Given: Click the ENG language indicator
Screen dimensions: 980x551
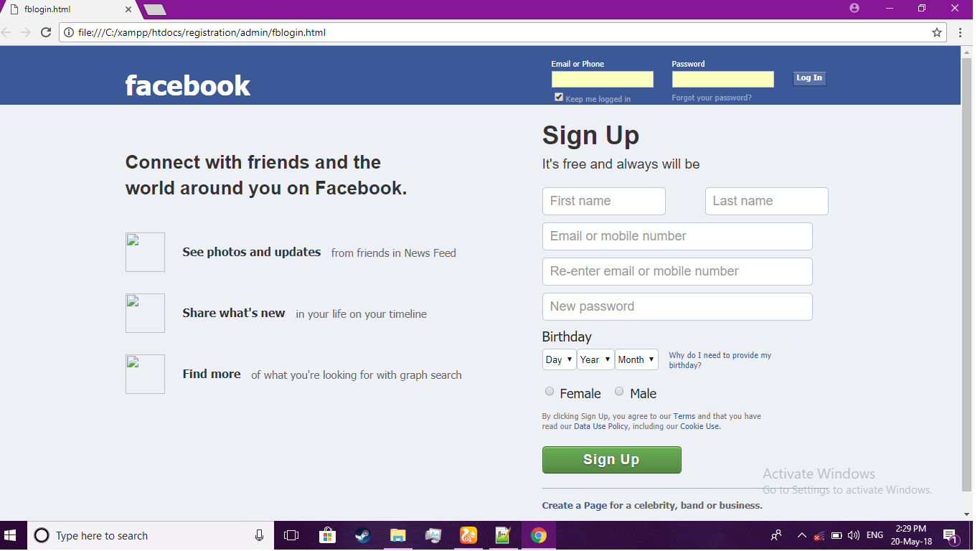Looking at the screenshot, I should tap(875, 535).
